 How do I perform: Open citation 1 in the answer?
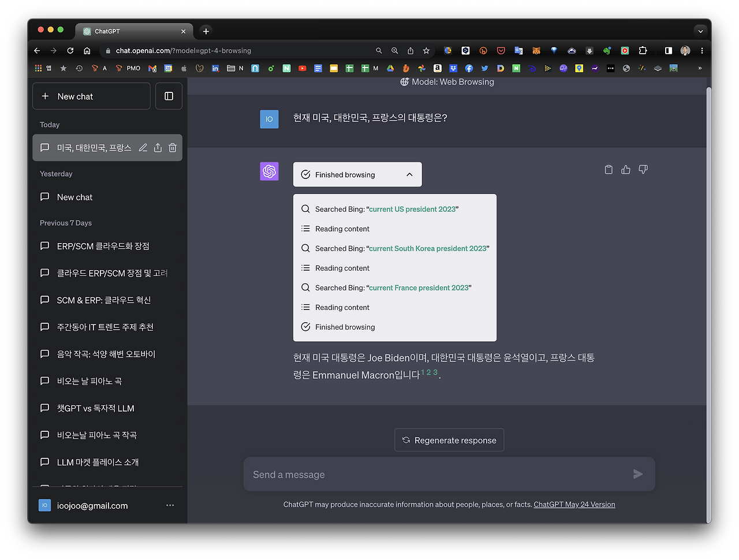pyautogui.click(x=423, y=372)
